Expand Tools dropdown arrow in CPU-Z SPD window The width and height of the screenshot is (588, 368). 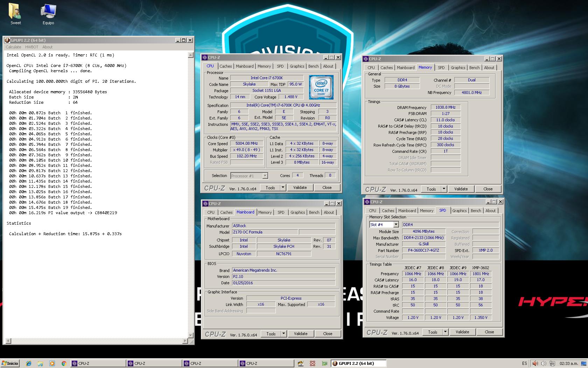point(445,332)
